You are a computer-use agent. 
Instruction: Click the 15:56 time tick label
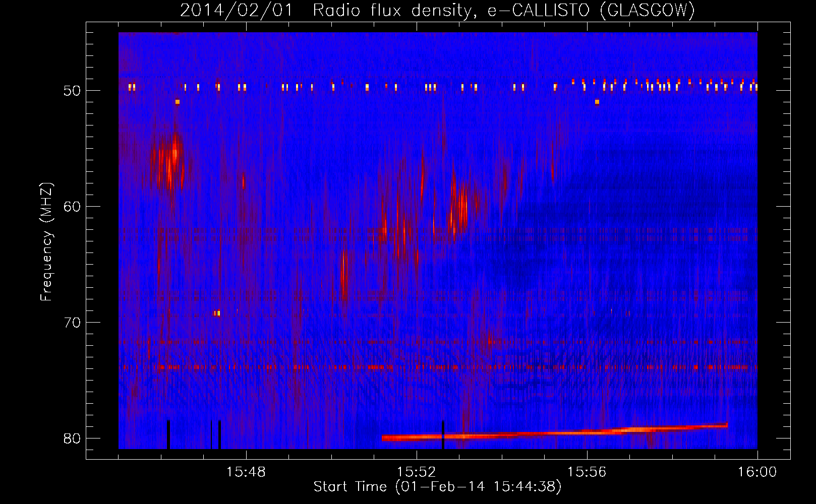coord(587,472)
